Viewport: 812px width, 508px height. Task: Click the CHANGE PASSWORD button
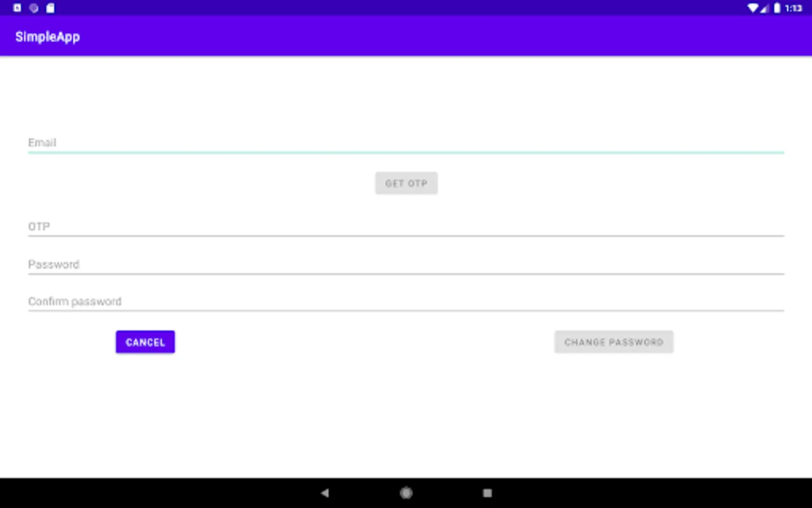pos(614,342)
